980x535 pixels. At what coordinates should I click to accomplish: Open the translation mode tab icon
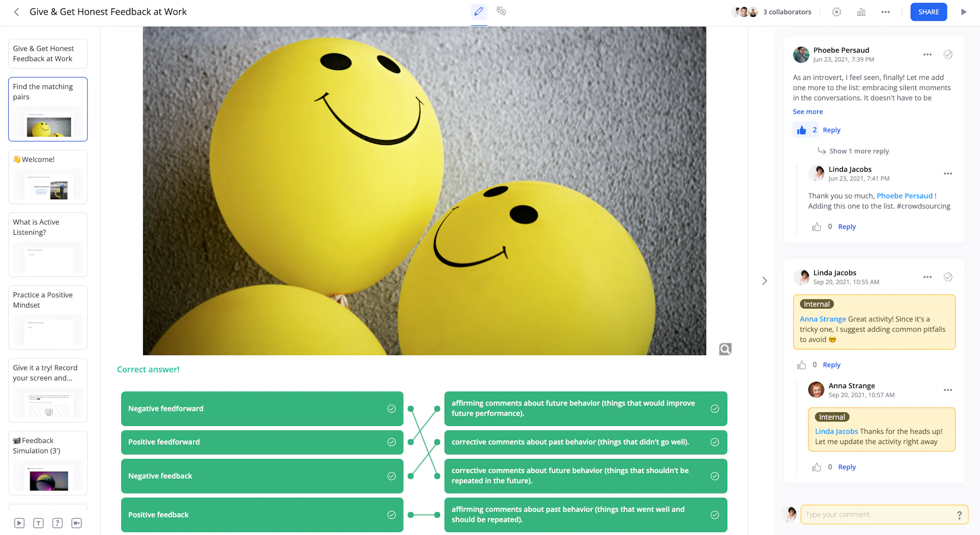point(501,11)
